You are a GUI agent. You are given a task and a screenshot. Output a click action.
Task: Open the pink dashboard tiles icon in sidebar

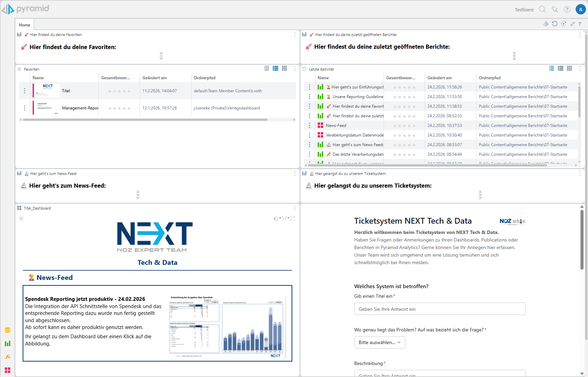point(8,370)
